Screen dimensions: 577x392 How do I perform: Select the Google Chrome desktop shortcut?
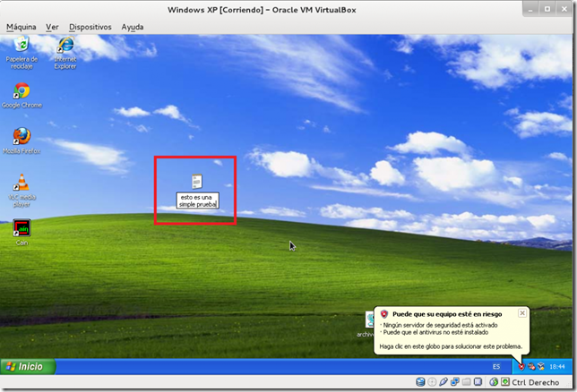coord(22,95)
